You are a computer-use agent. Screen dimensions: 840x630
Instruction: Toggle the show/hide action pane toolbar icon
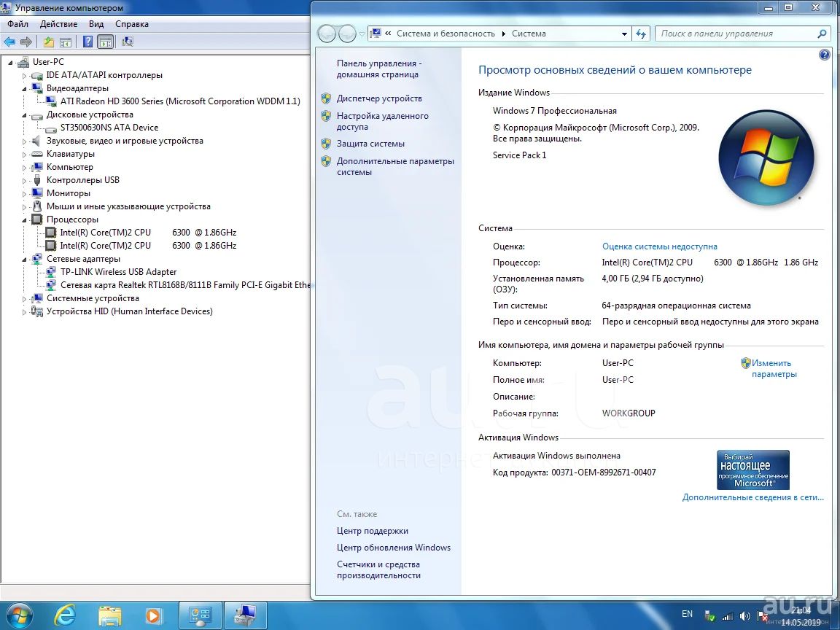pyautogui.click(x=106, y=42)
